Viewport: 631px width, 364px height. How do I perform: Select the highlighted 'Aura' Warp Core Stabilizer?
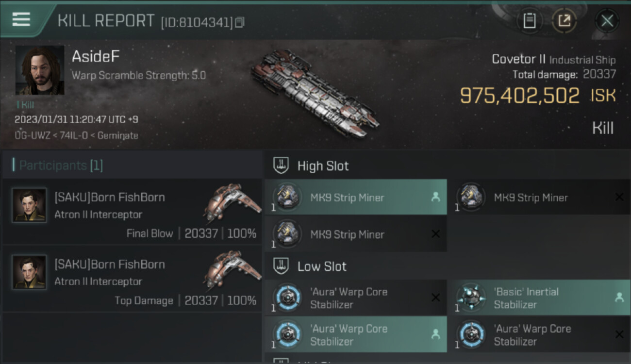coord(356,334)
